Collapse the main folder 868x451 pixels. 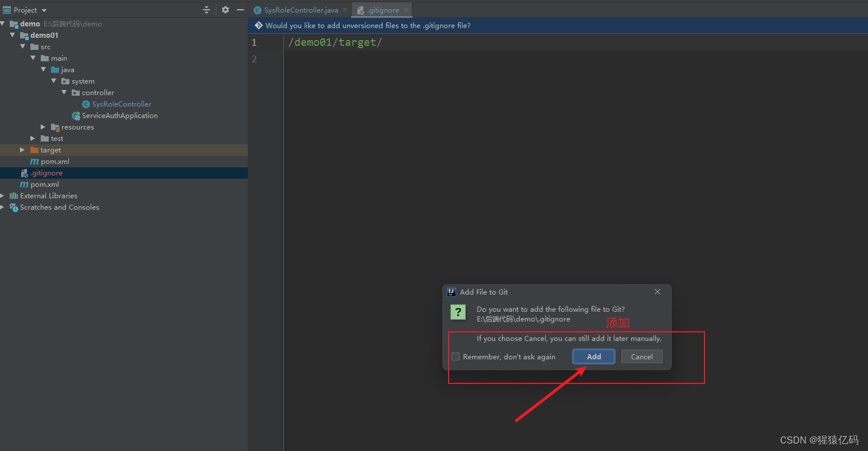[33, 58]
